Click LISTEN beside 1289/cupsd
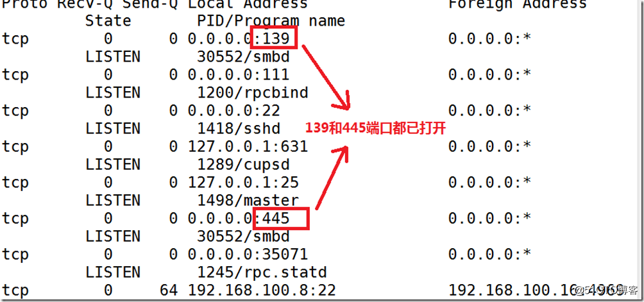644x302 pixels. click(x=112, y=165)
